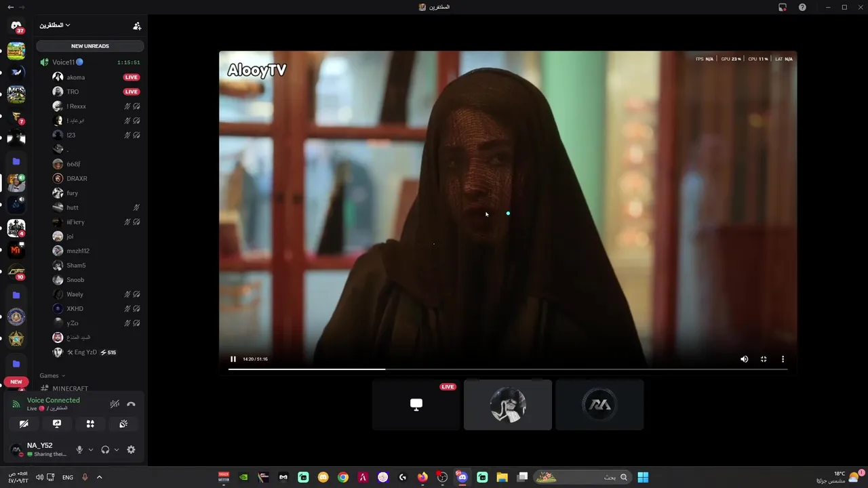Viewport: 868px width, 488px height.
Task: Select user ! Rexxx in voice list
Action: tap(96, 106)
